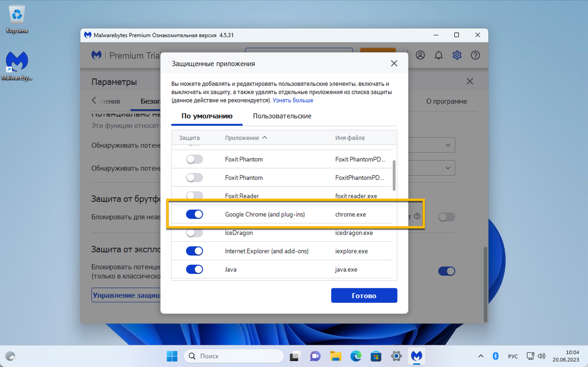Disable the Java protection toggle

(194, 269)
